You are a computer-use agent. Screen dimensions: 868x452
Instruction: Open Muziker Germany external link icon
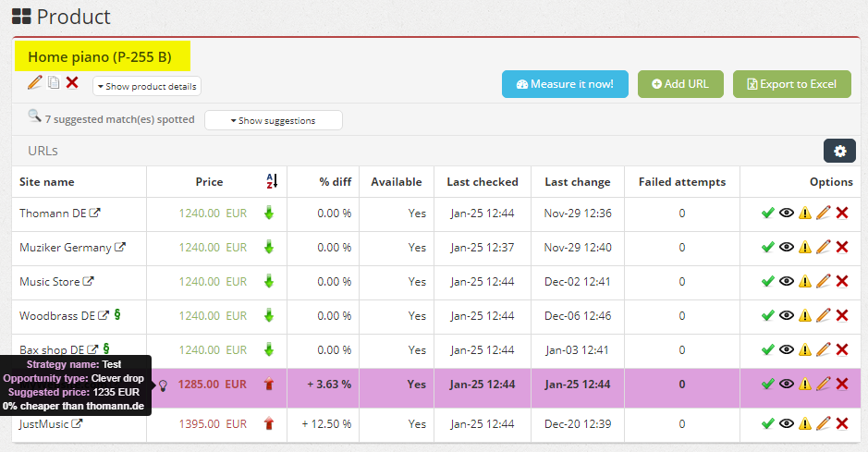120,247
